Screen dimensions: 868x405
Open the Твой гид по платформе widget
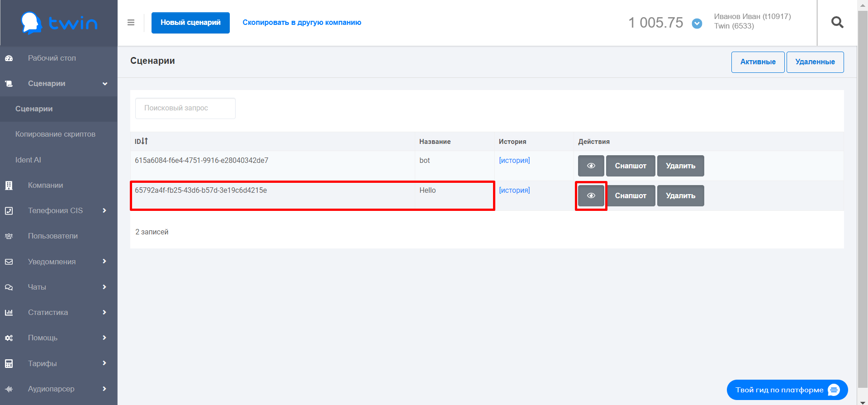pyautogui.click(x=787, y=390)
